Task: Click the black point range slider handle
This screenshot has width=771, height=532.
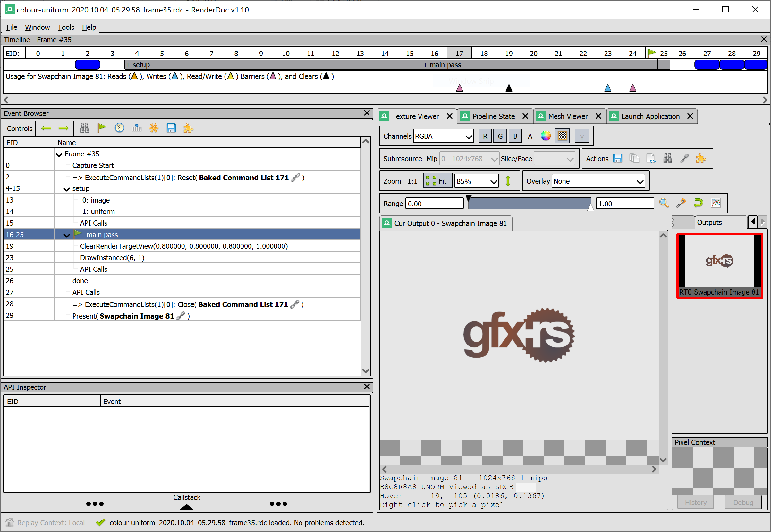Action: tap(469, 198)
